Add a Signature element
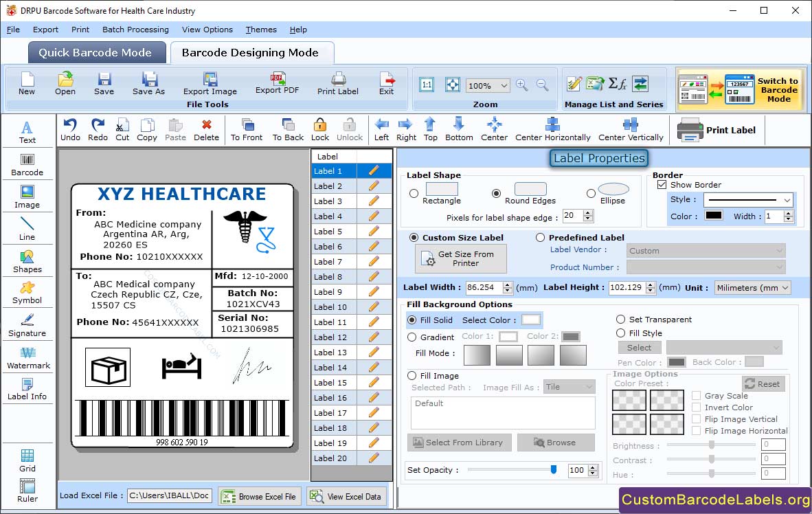Viewport: 812px width, 514px height. pyautogui.click(x=27, y=326)
